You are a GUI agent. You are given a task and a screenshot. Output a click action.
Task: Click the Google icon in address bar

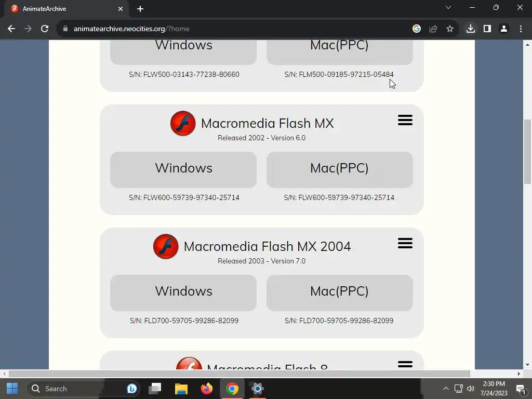pos(417,29)
